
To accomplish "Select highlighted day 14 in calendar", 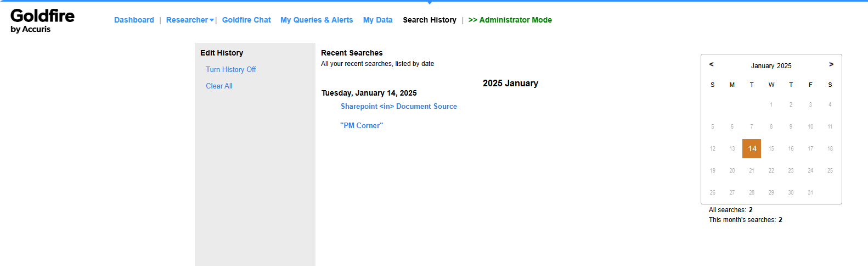I will pyautogui.click(x=752, y=148).
